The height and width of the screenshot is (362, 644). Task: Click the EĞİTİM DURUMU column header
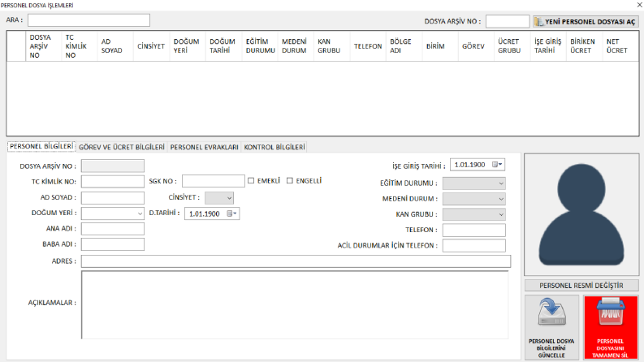260,46
